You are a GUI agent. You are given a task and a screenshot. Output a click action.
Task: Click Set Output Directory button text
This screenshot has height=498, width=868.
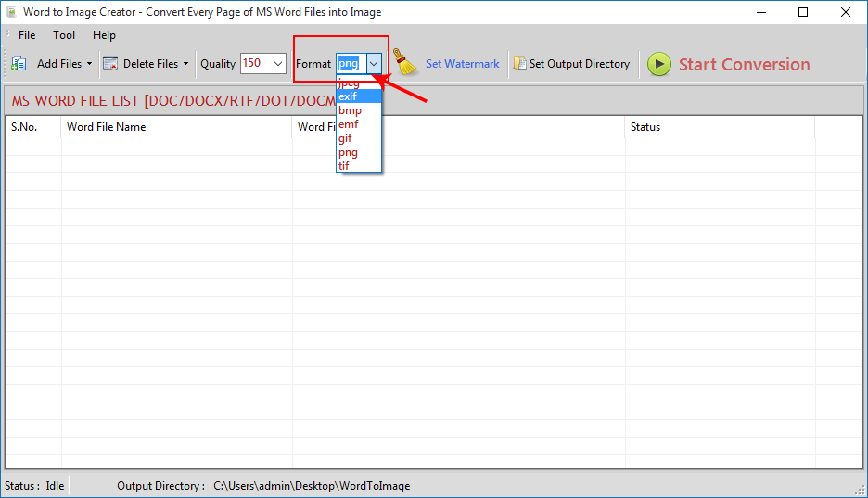[579, 64]
